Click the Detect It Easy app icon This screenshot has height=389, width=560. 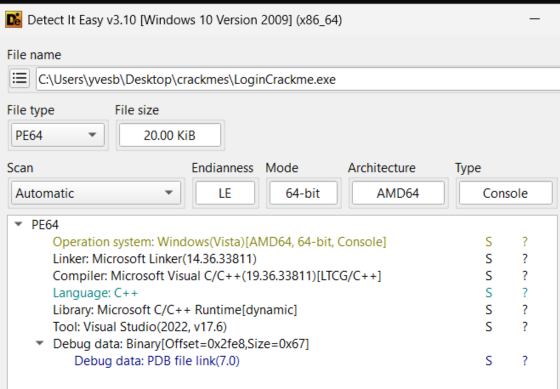click(x=14, y=20)
